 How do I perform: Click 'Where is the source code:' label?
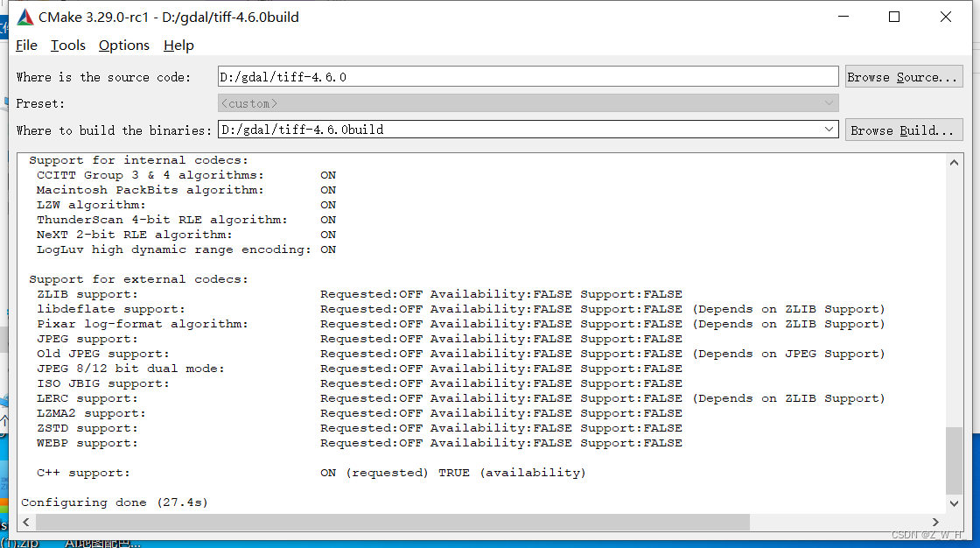tap(104, 77)
